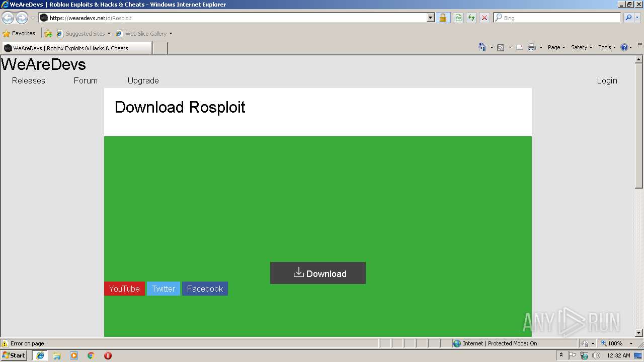Click the blue Twitter button
Screen dimensions: 644x362
tap(164, 289)
